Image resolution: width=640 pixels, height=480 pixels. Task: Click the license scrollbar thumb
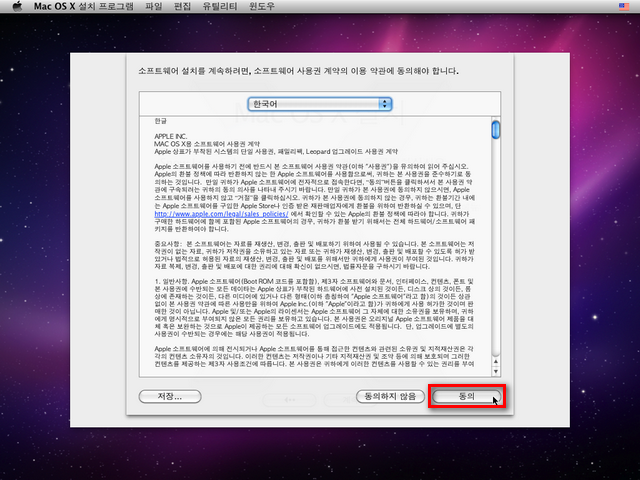[496, 130]
